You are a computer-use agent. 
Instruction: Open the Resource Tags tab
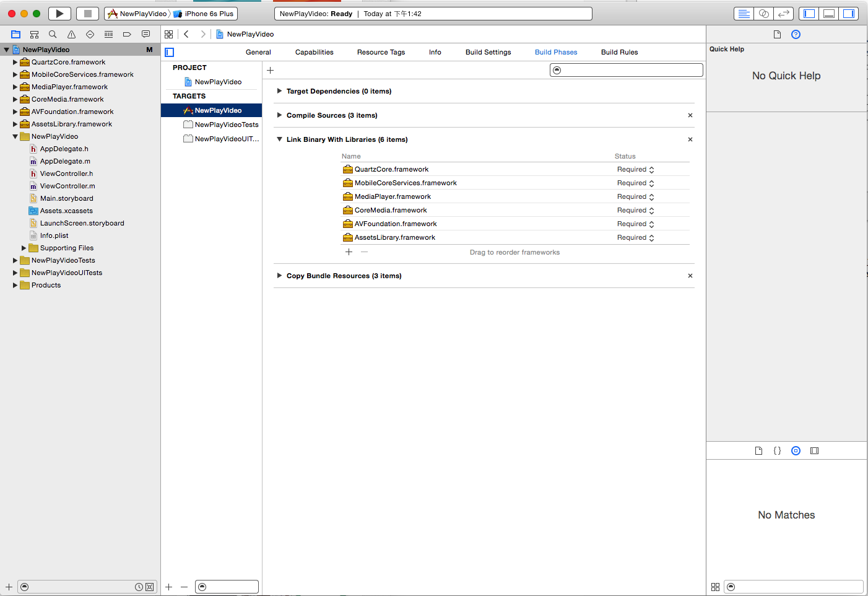[381, 52]
